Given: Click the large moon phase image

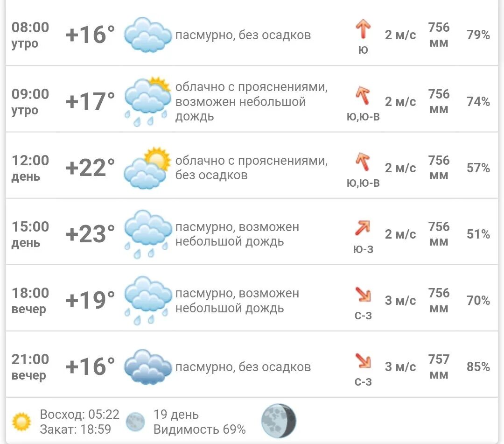Looking at the screenshot, I should click(279, 421).
